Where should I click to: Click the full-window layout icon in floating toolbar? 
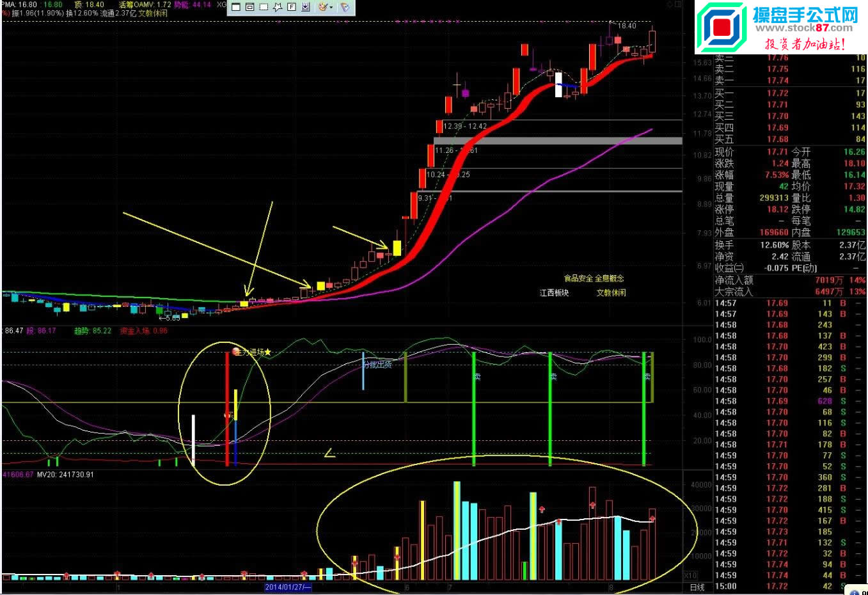pyautogui.click(x=236, y=7)
